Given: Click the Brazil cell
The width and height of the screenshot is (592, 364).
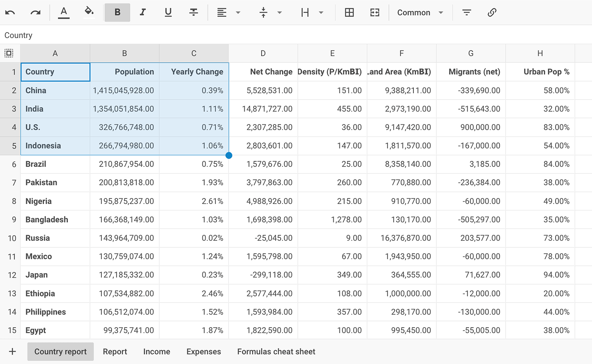Looking at the screenshot, I should pyautogui.click(x=56, y=164).
